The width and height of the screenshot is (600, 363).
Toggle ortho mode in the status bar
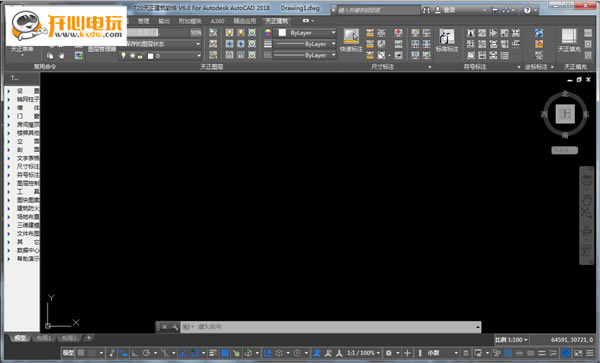point(135,353)
